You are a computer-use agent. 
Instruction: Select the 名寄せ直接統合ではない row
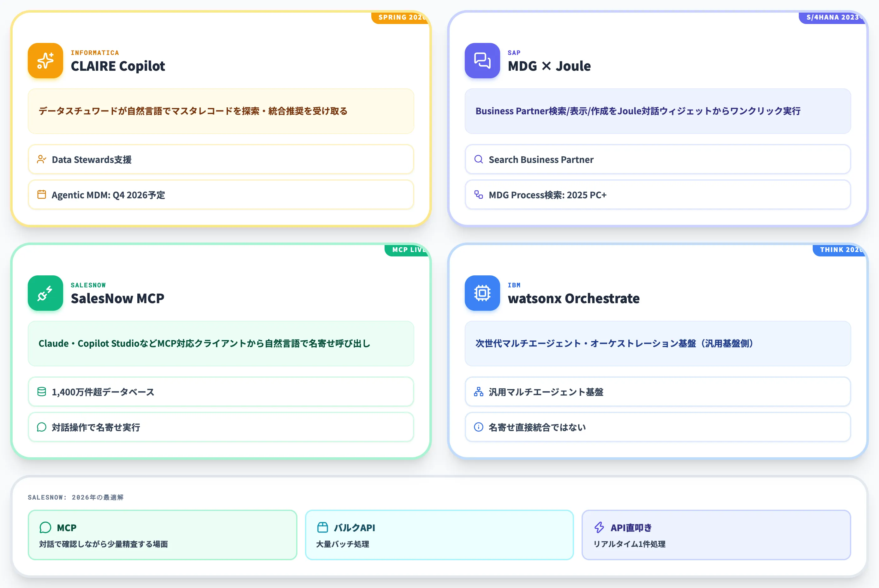(x=657, y=427)
